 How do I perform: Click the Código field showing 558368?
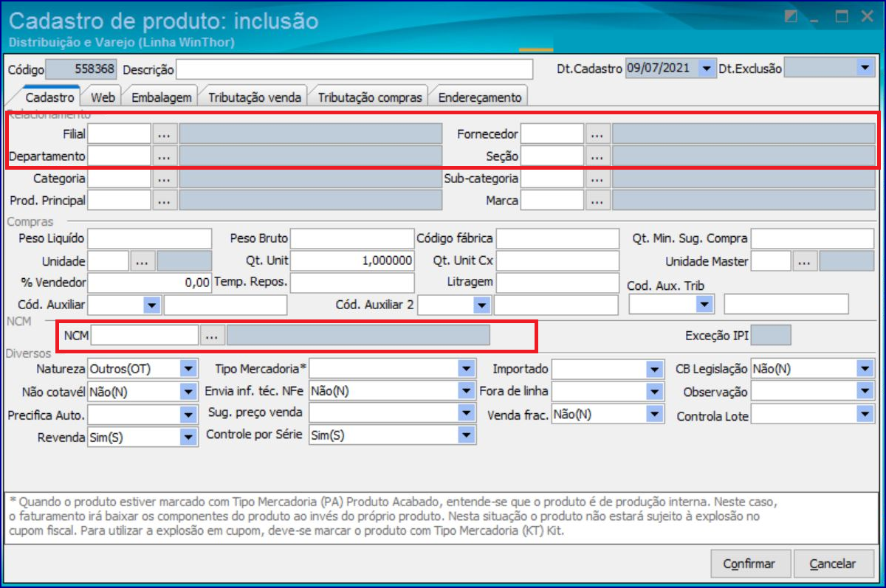pyautogui.click(x=82, y=69)
